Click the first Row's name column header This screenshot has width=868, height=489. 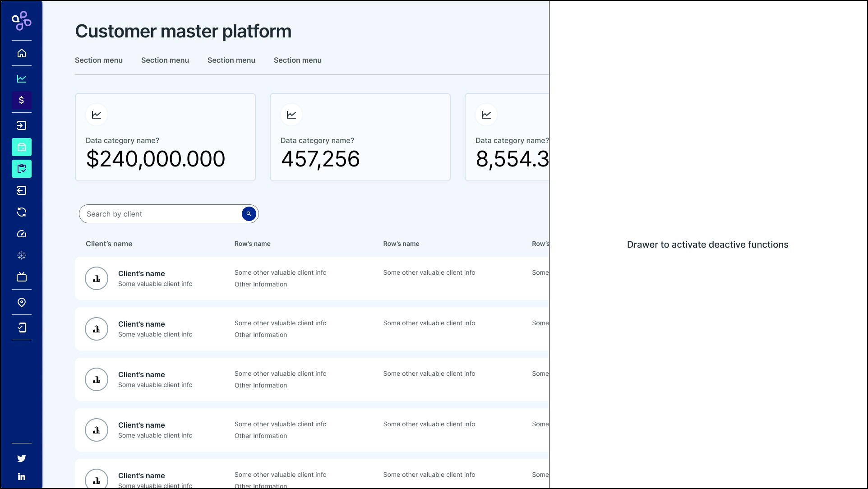[x=253, y=244]
